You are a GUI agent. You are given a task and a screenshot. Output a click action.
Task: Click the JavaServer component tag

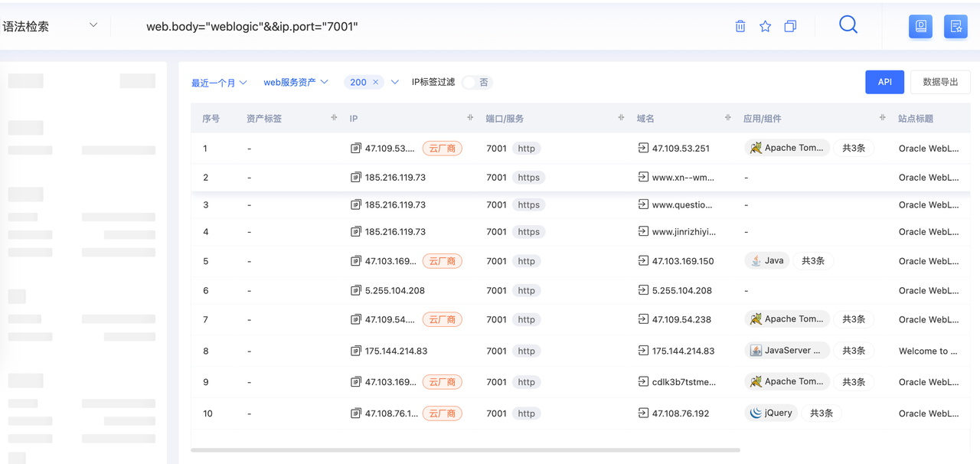tap(787, 351)
